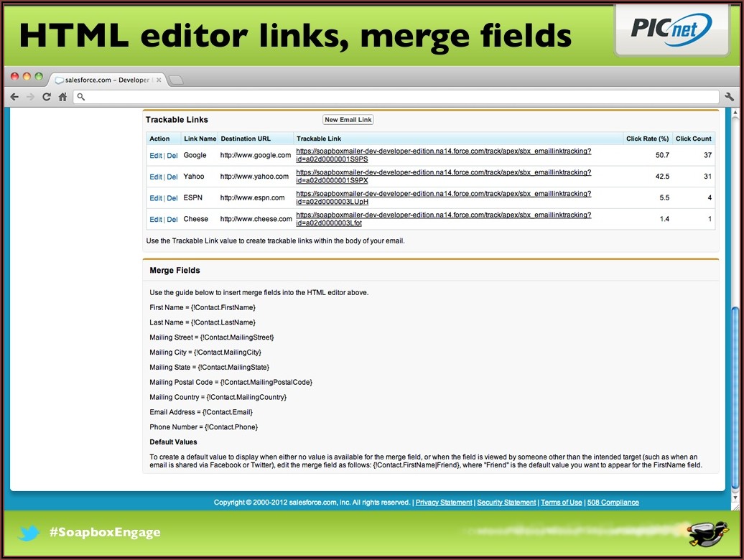
Task: Edit the ESPN trackable link
Action: (156, 198)
